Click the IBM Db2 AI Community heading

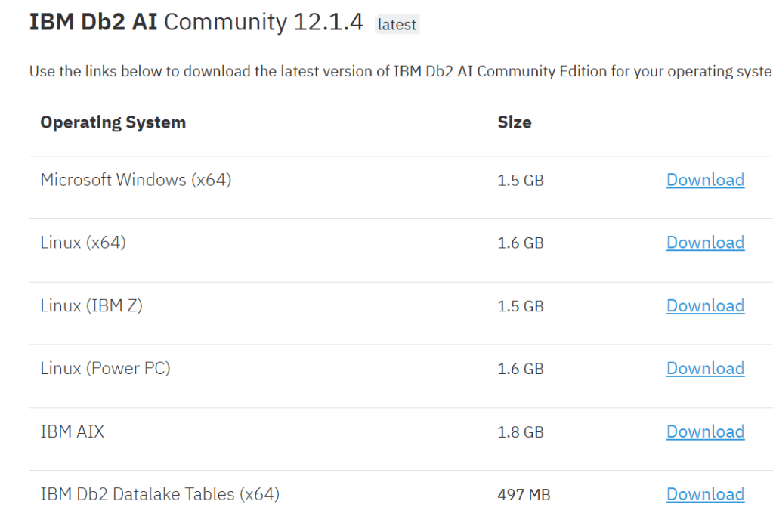pos(196,23)
